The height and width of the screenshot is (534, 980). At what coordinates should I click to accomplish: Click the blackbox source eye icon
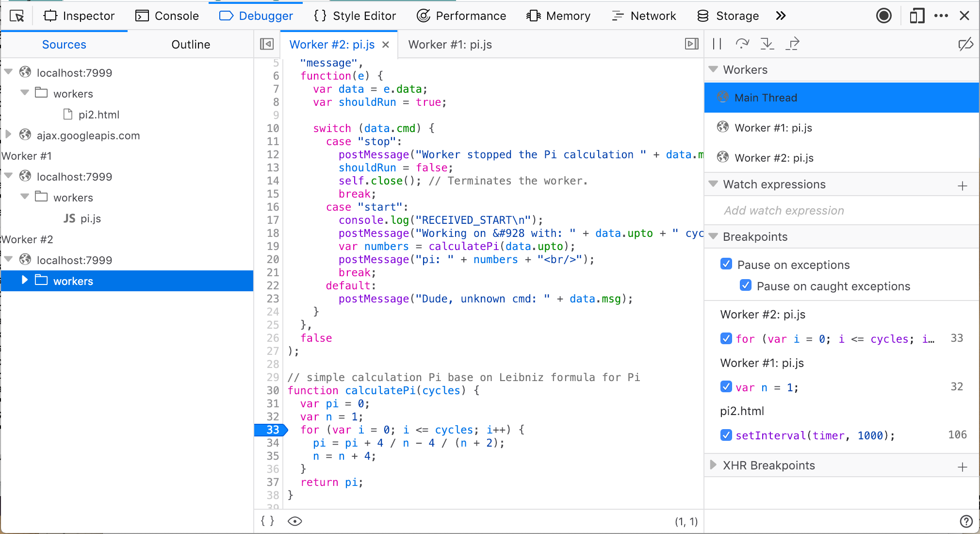pos(294,521)
